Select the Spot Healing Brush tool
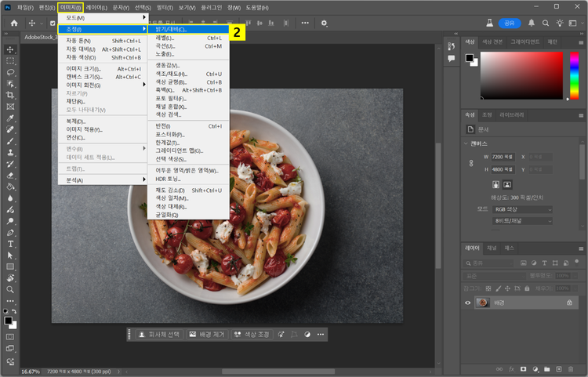Viewport: 588px width, 377px height. point(10,129)
